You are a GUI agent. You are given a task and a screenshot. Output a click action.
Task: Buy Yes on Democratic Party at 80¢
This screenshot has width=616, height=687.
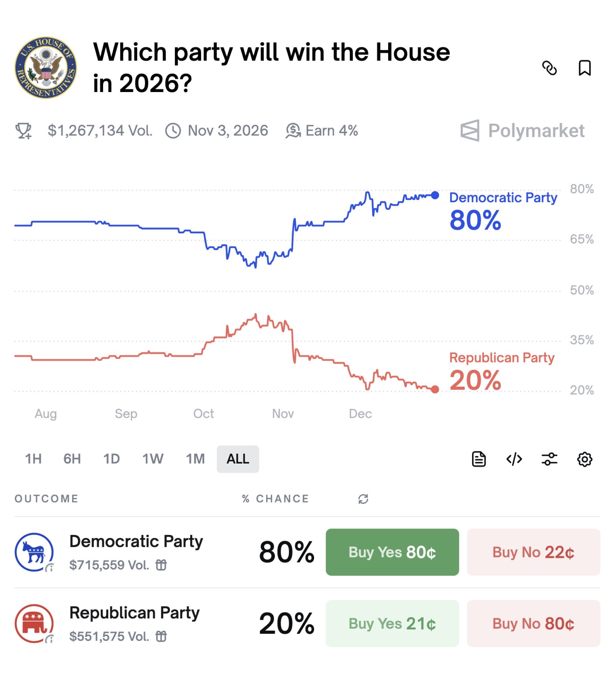392,552
